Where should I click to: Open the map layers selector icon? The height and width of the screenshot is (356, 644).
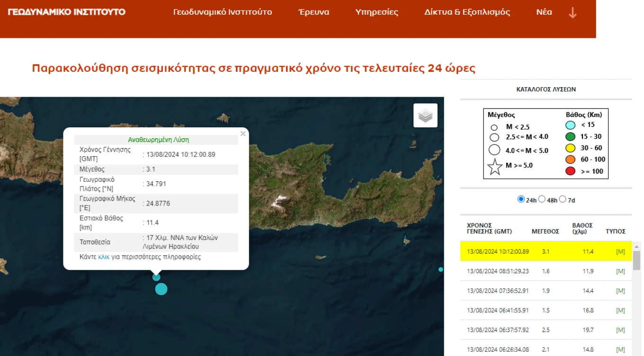click(425, 115)
